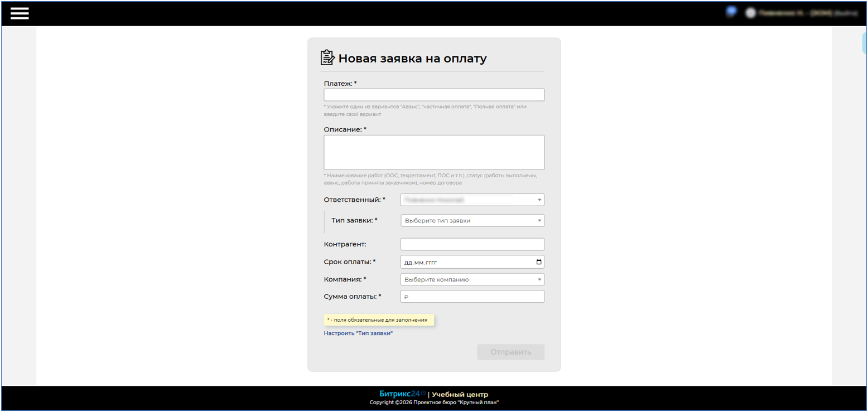
Task: Click the Учебный центр footer link
Action: point(460,394)
